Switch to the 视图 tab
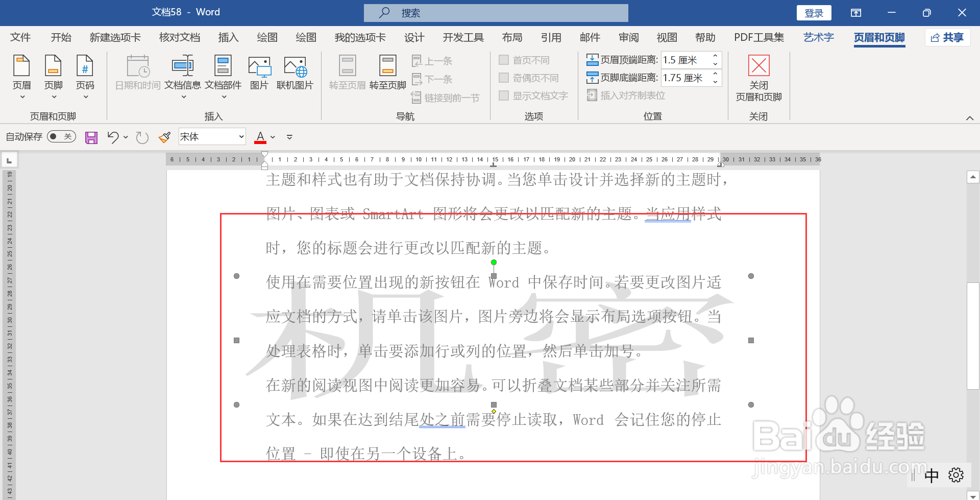This screenshot has width=980, height=500. (x=667, y=37)
